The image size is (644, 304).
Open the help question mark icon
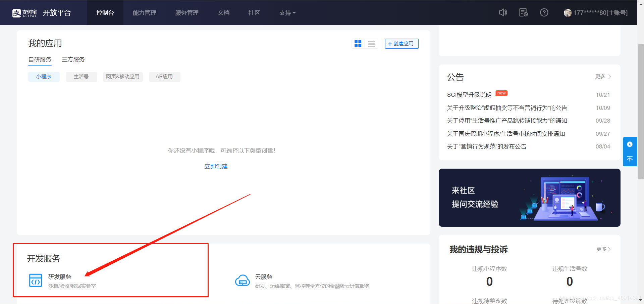pyautogui.click(x=544, y=13)
